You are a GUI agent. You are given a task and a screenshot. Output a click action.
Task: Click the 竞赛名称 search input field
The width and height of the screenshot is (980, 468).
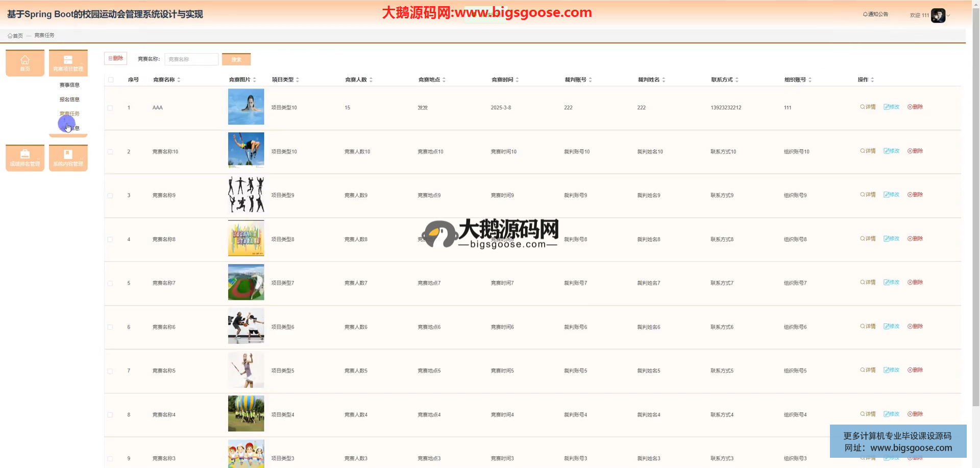[191, 60]
